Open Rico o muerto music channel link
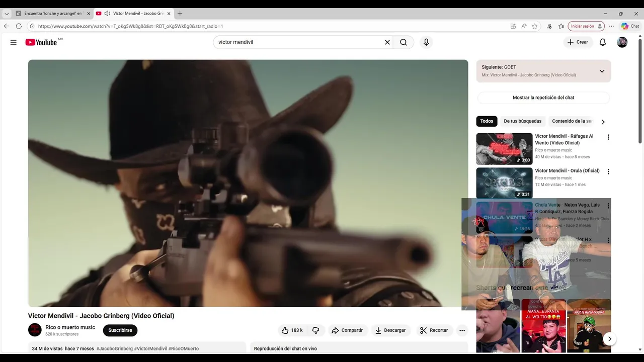The height and width of the screenshot is (362, 644). (x=70, y=327)
